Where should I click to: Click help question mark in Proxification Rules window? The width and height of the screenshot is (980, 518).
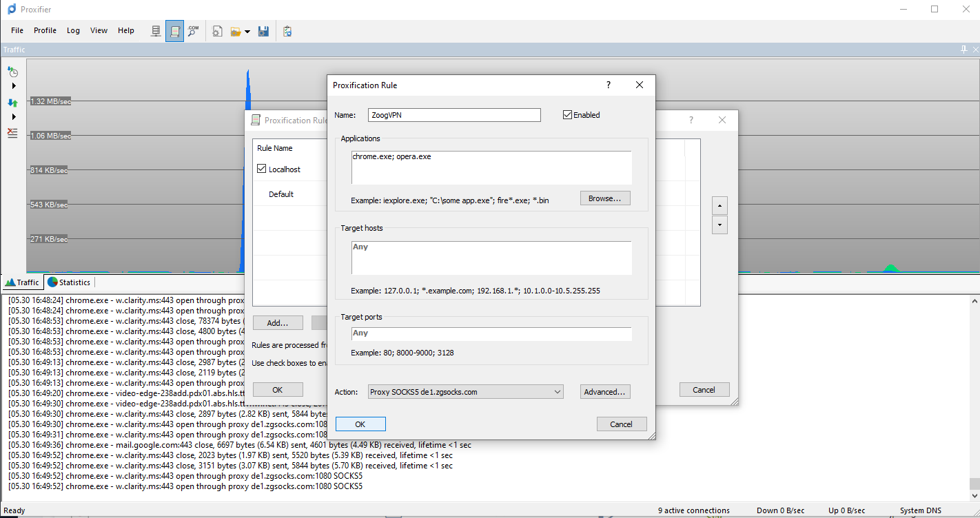(691, 120)
